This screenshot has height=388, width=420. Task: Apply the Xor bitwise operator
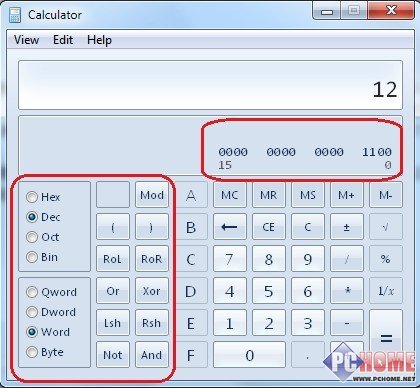coord(152,291)
